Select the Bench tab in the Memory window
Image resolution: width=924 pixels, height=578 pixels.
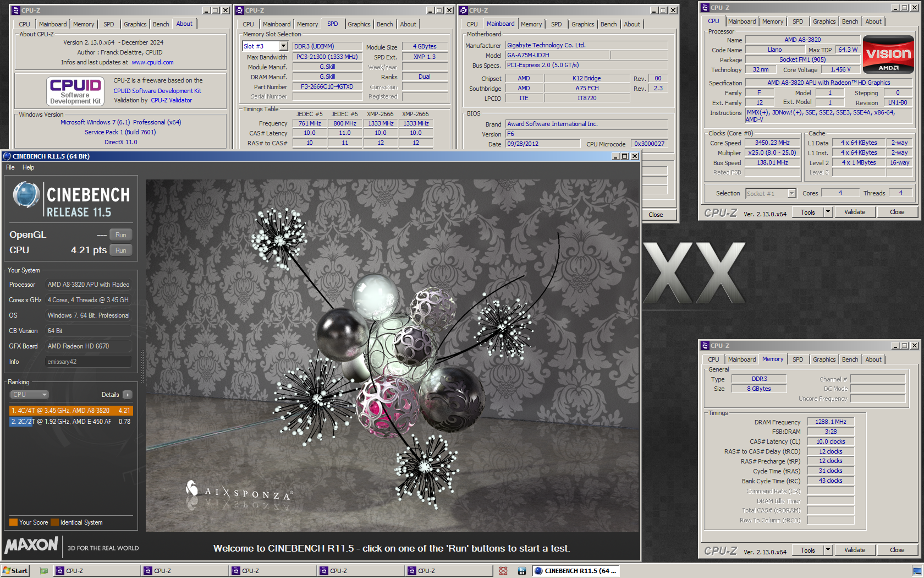(850, 359)
